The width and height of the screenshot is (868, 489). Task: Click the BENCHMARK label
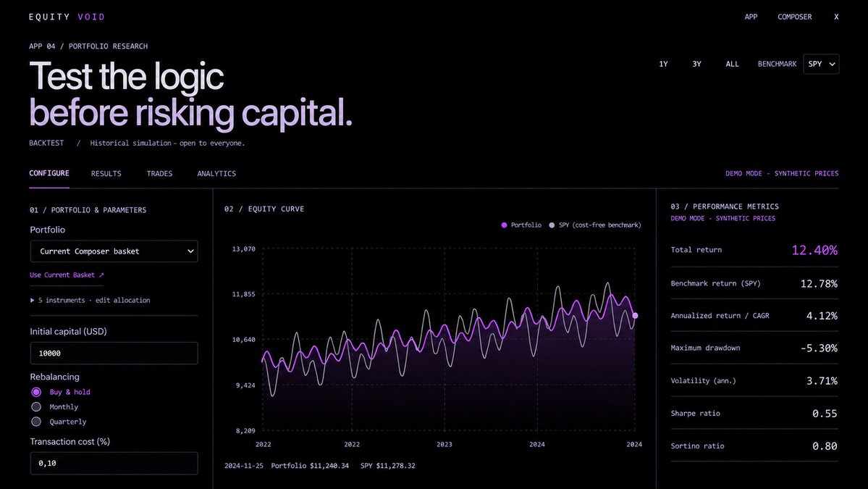tap(778, 64)
